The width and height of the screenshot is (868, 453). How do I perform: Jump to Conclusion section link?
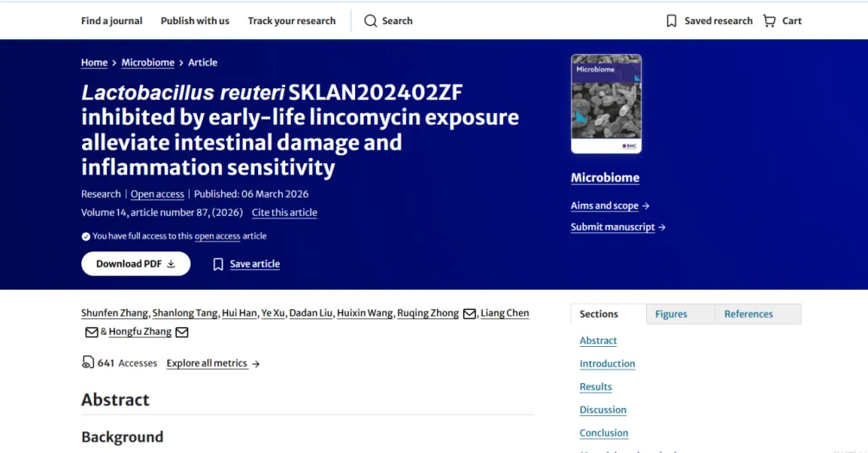(604, 433)
